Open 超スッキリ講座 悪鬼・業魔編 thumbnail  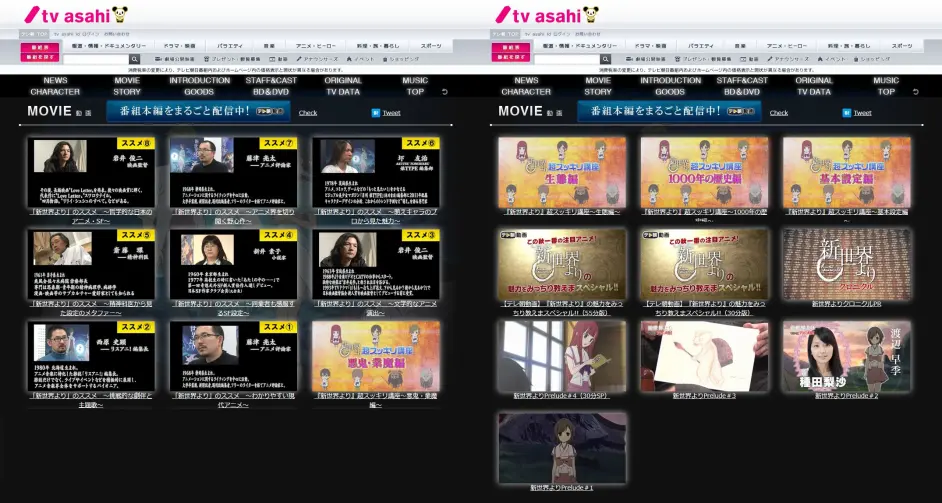click(x=375, y=356)
